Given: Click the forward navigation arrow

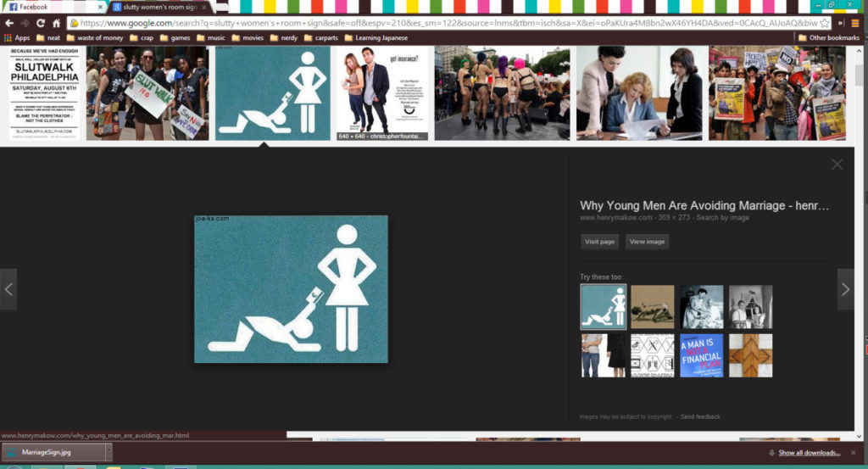Looking at the screenshot, I should [25, 23].
